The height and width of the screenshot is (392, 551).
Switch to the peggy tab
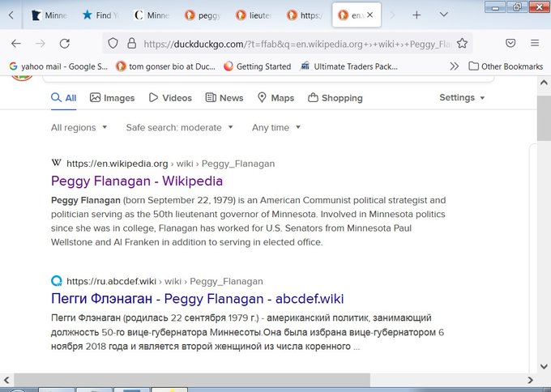pyautogui.click(x=203, y=15)
